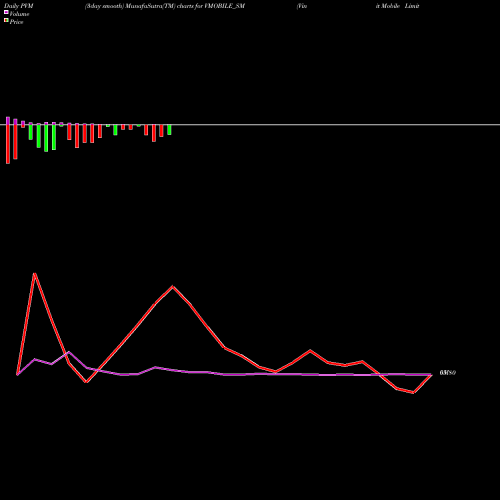Viewport: 500px width, 500px height.
Task: Click the Volume legend label
Action: 19,14
